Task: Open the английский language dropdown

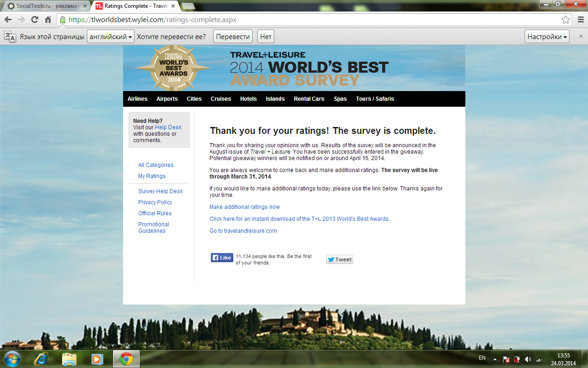Action: click(110, 37)
